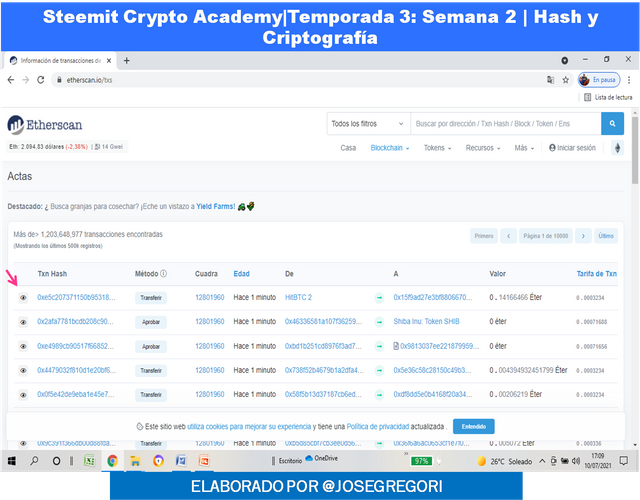640x500 pixels.
Task: Click the Etherscan logo
Action: (x=44, y=124)
